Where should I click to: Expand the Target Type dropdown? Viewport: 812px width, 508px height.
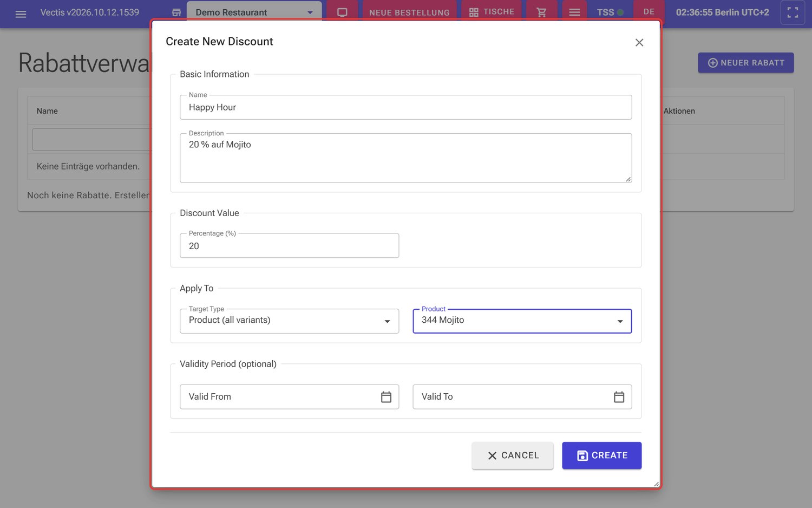[289, 321]
